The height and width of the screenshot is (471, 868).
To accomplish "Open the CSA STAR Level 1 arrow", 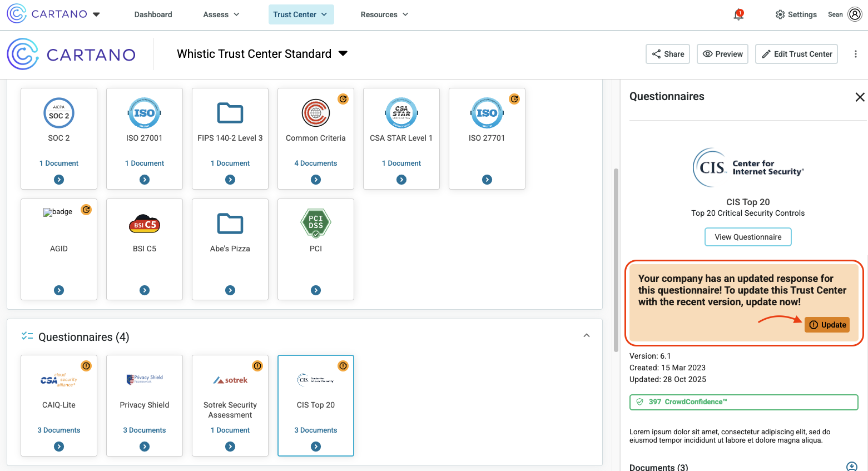I will (x=401, y=180).
